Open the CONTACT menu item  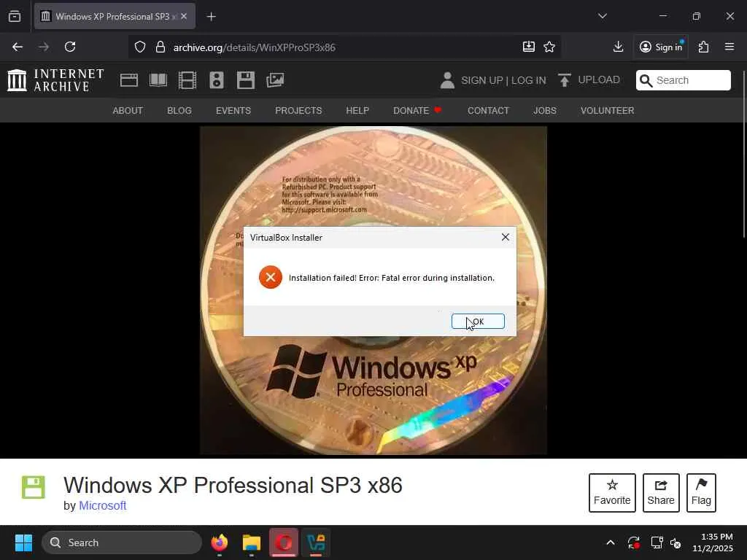[488, 111]
